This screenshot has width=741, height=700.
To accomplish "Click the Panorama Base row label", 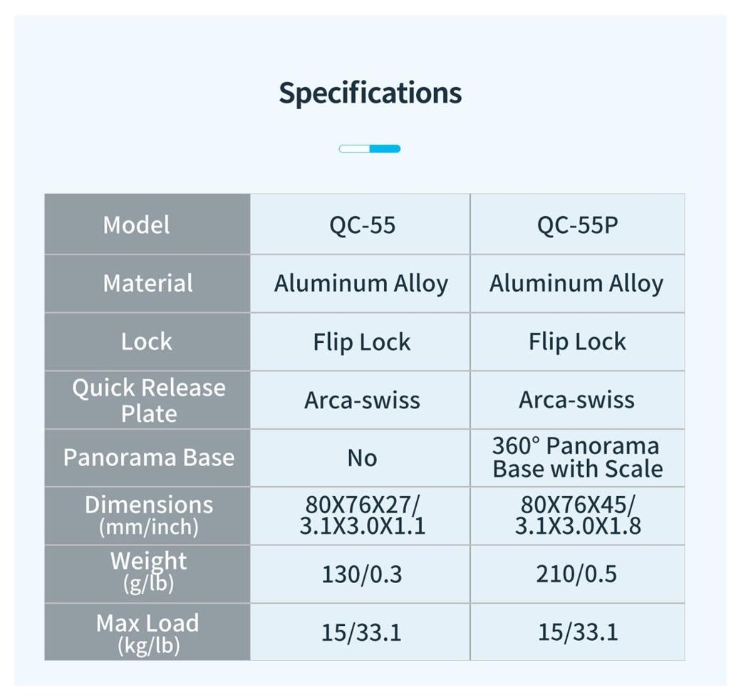I will click(x=148, y=458).
